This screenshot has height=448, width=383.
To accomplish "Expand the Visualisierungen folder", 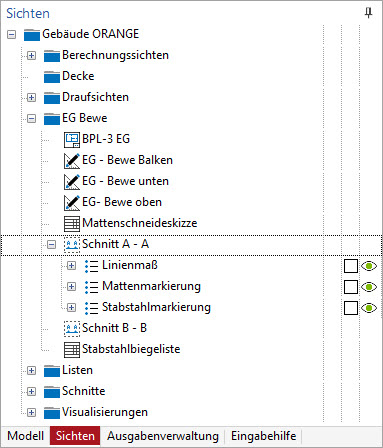I will click(31, 413).
